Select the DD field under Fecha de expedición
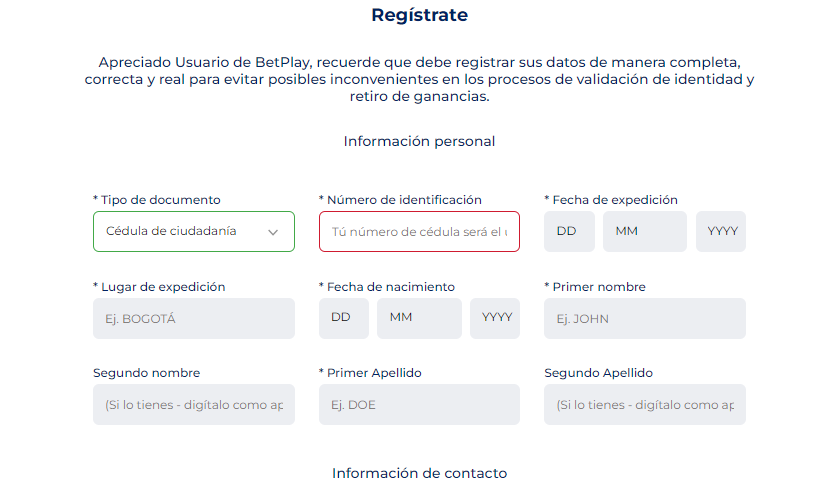 point(569,231)
